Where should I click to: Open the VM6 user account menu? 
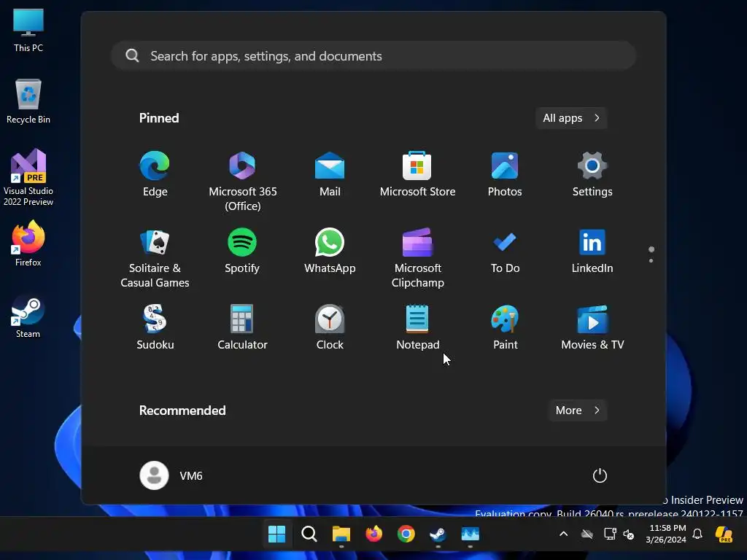(171, 475)
